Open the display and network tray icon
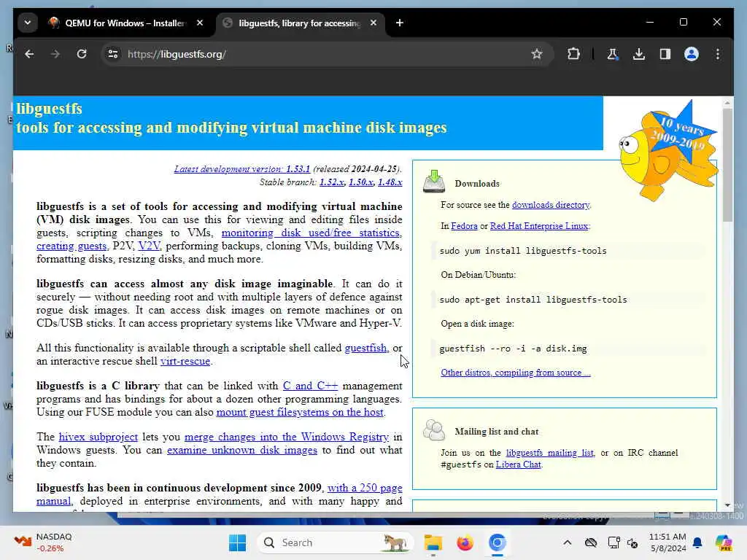The width and height of the screenshot is (747, 560). [x=614, y=542]
